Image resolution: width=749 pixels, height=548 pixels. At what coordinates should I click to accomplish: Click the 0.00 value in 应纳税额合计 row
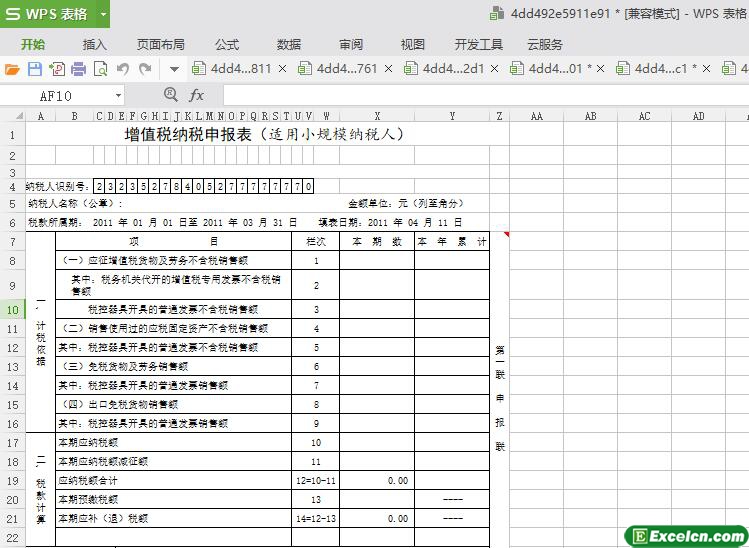398,481
